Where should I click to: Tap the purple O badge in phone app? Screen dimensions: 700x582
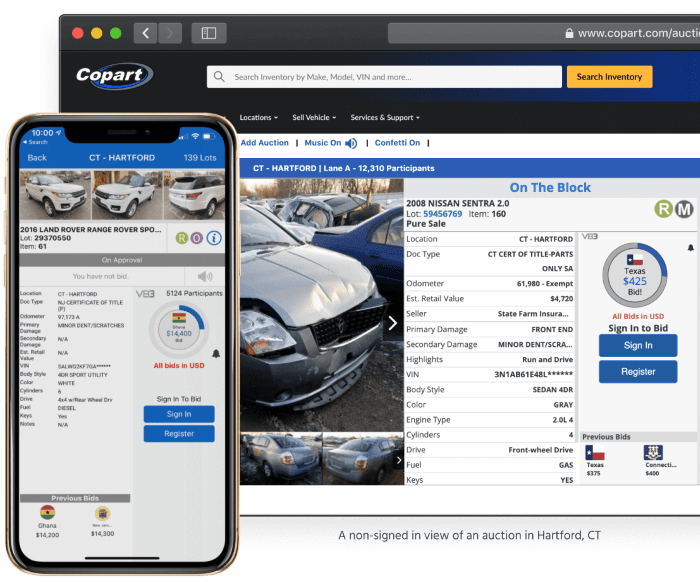pyautogui.click(x=197, y=238)
